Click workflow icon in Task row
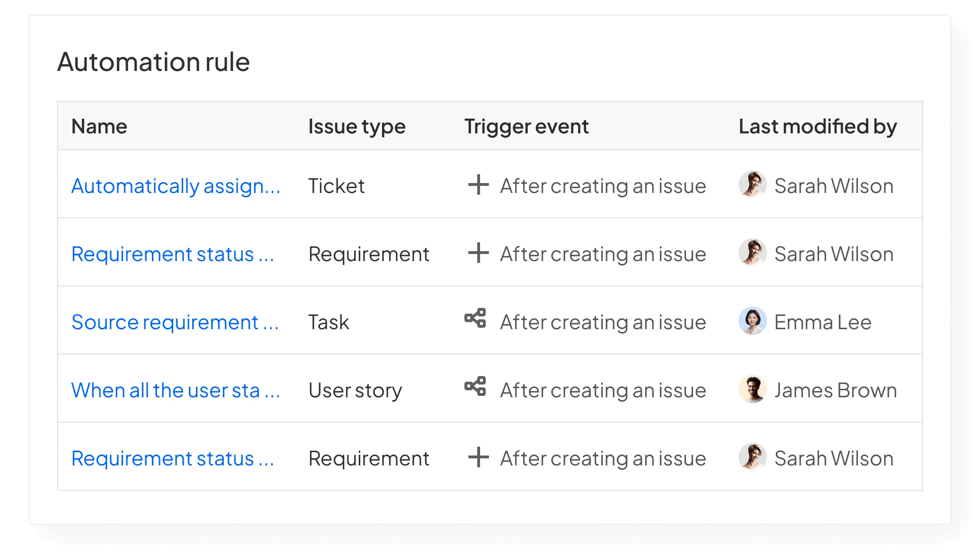 pos(475,318)
